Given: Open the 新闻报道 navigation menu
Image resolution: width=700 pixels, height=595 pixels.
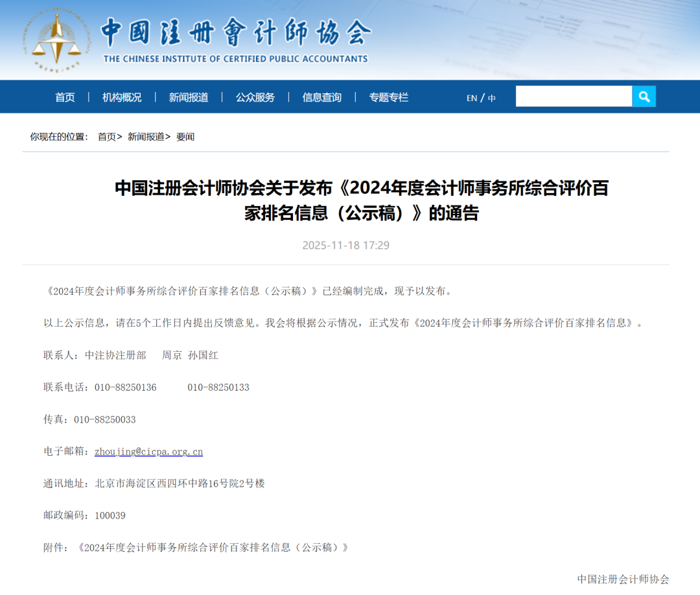Looking at the screenshot, I should click(x=189, y=97).
